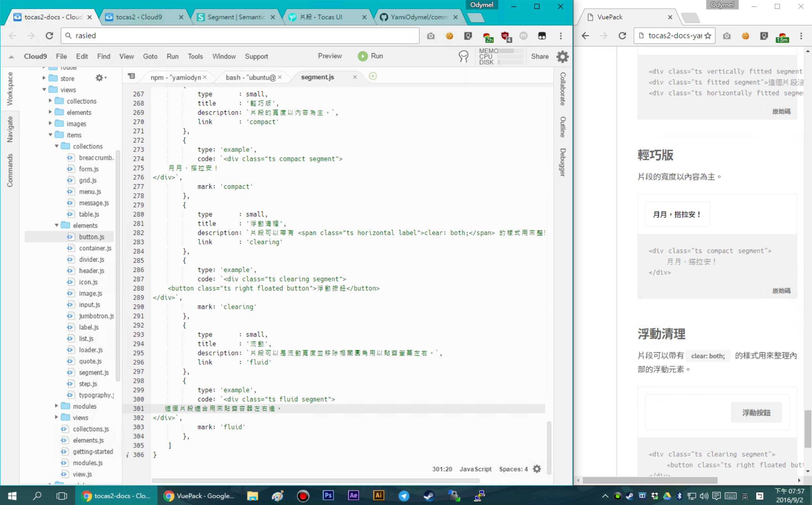Viewport: 812px width, 505px height.
Task: Toggle the Workspace side panel
Action: pyautogui.click(x=10, y=88)
